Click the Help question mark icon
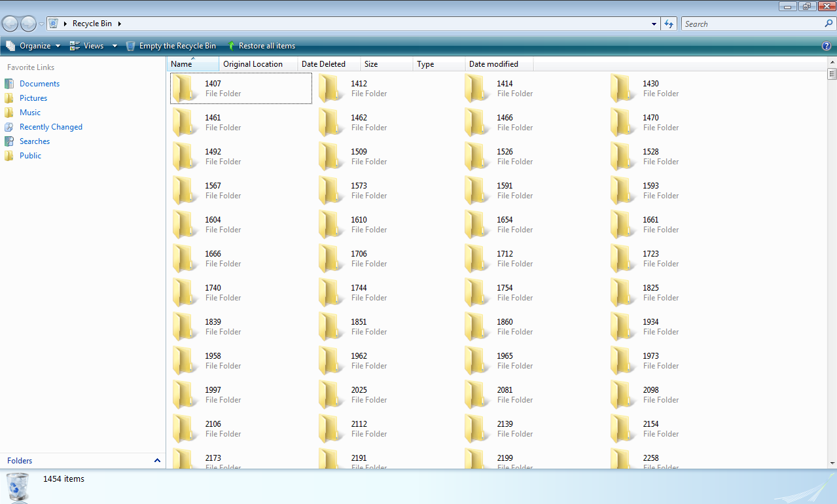The image size is (837, 504). [x=826, y=46]
